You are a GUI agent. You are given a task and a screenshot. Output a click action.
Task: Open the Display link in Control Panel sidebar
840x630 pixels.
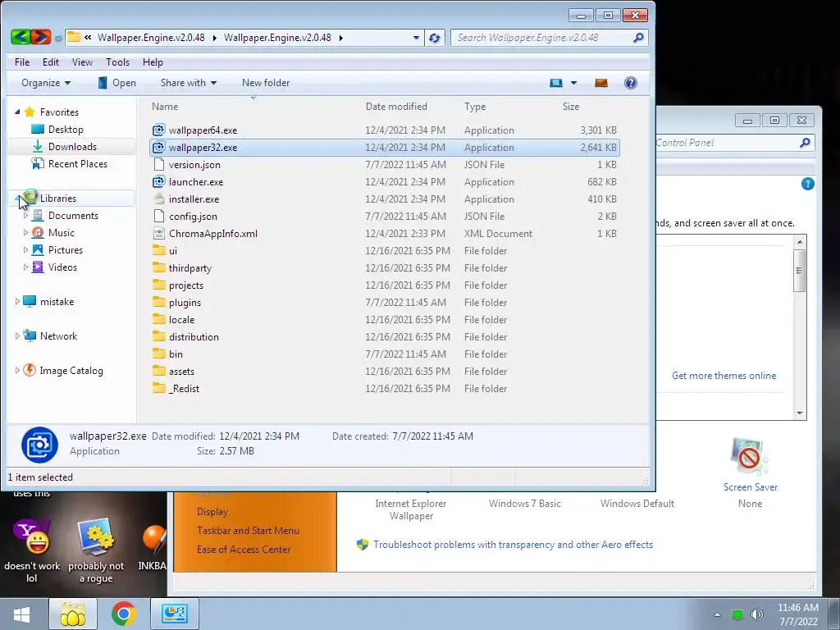click(x=212, y=512)
